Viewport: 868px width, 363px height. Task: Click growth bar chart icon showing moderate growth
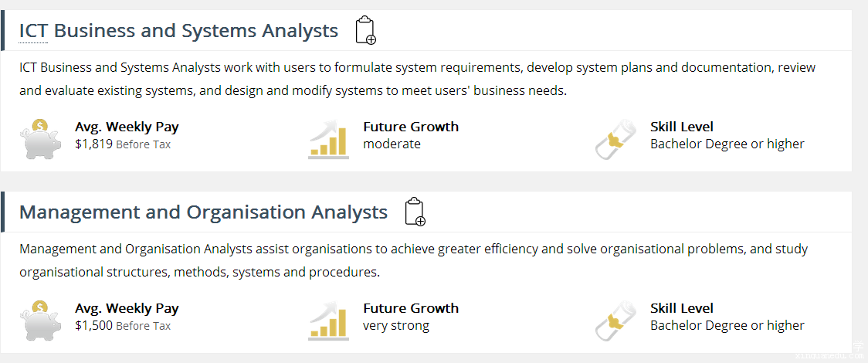click(328, 139)
